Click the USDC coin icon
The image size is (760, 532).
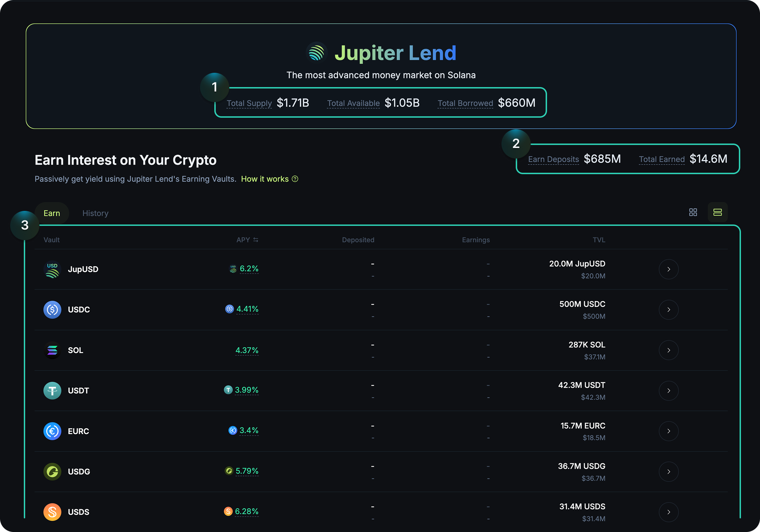[52, 310]
